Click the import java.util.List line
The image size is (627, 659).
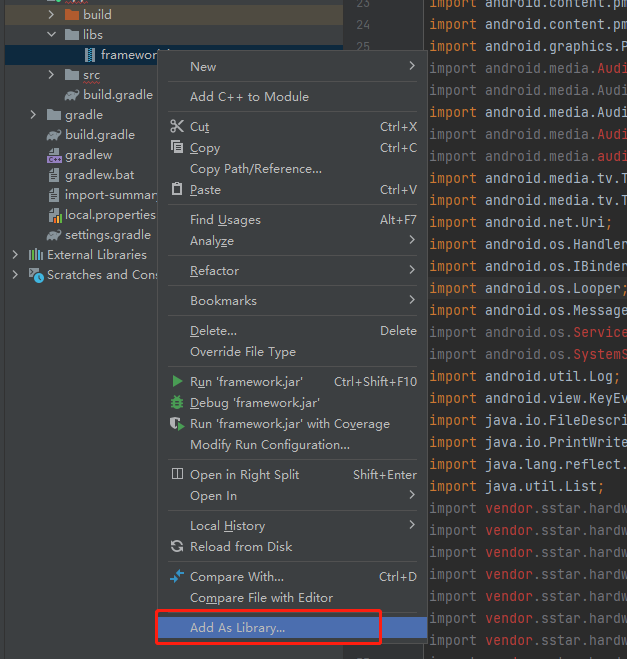pyautogui.click(x=517, y=486)
